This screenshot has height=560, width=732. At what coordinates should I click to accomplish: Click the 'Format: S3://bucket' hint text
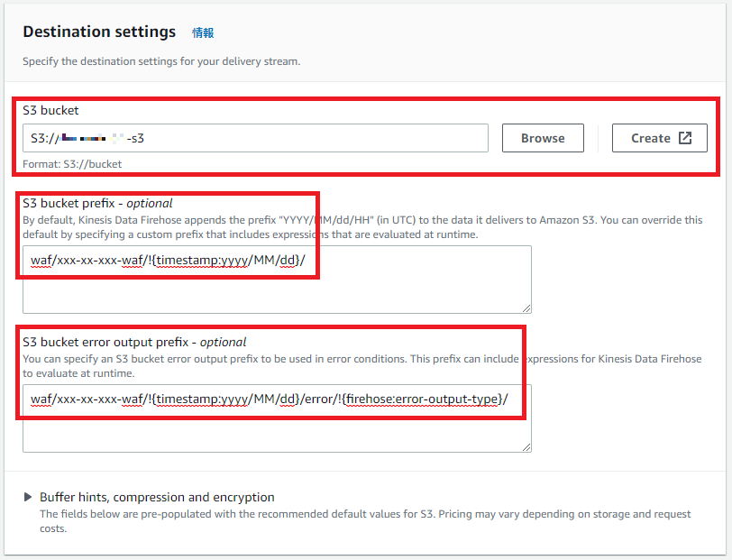click(72, 164)
